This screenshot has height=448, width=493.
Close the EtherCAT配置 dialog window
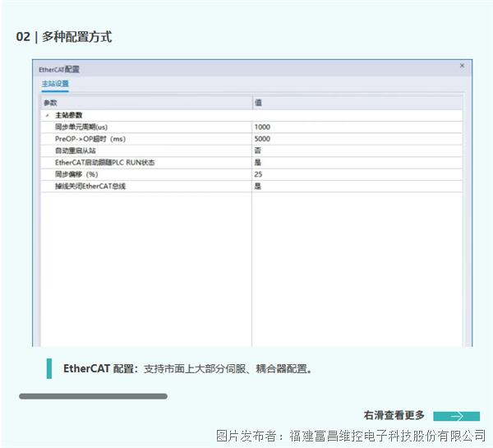[462, 66]
